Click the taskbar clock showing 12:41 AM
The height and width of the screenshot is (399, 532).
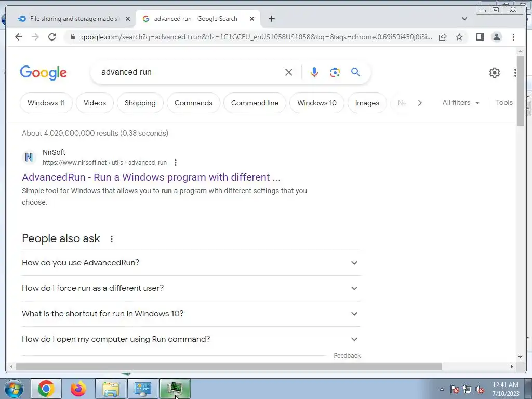[506, 389]
